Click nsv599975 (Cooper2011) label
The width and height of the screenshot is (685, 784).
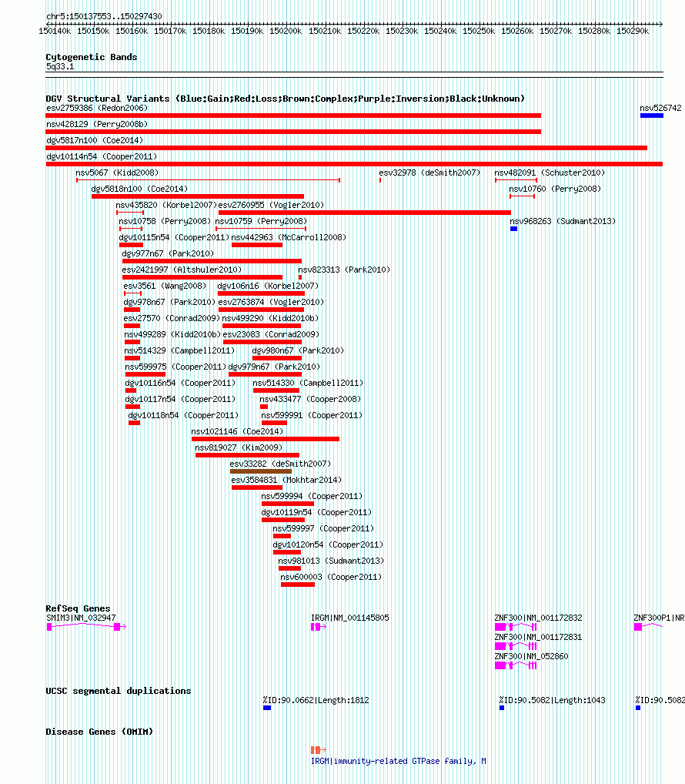coord(175,367)
